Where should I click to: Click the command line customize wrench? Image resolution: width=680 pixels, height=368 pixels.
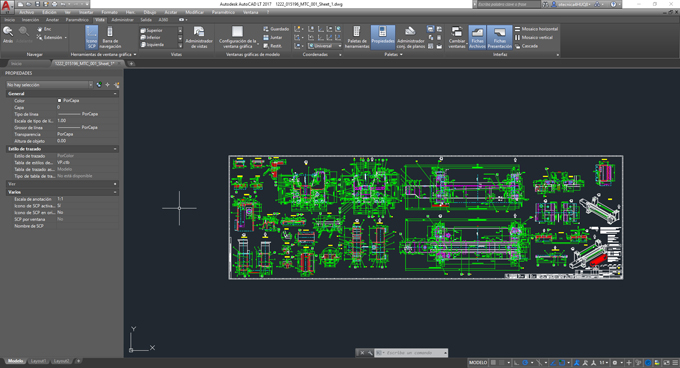[x=370, y=353]
